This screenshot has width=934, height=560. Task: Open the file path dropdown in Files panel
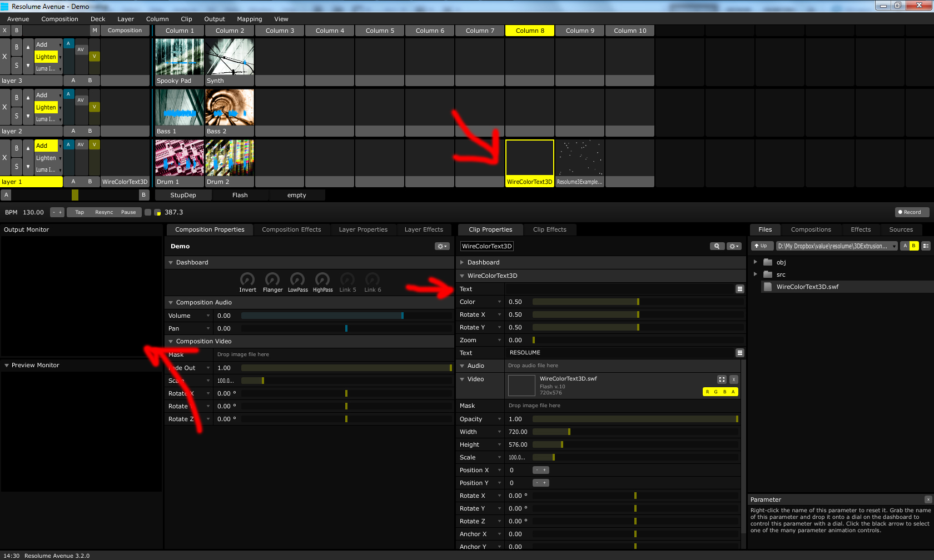pyautogui.click(x=894, y=246)
